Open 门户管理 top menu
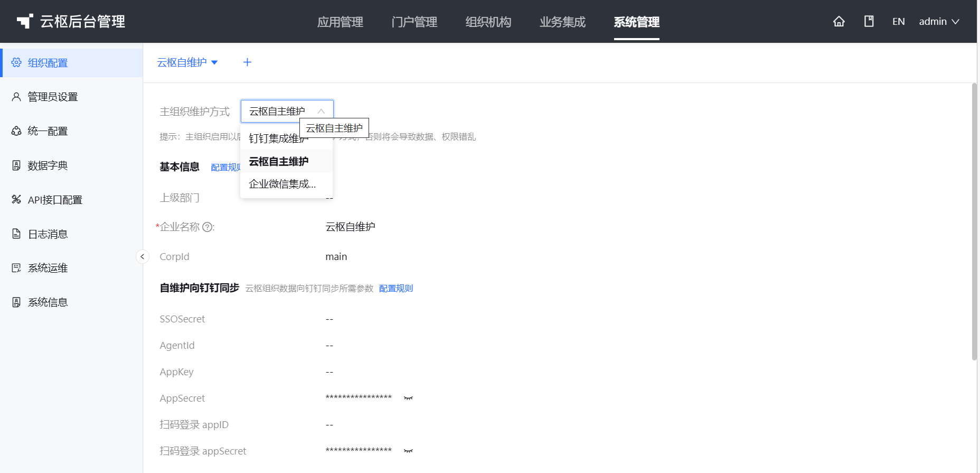Viewport: 980px width, 473px height. coord(414,22)
